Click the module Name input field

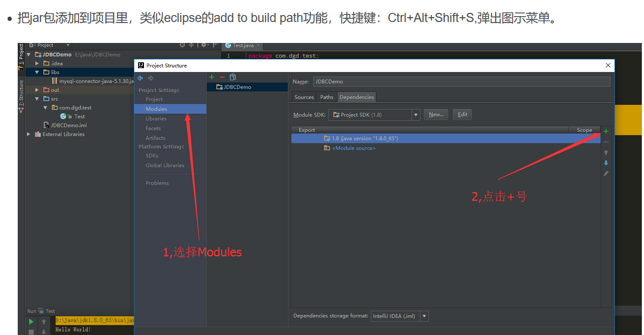point(461,82)
